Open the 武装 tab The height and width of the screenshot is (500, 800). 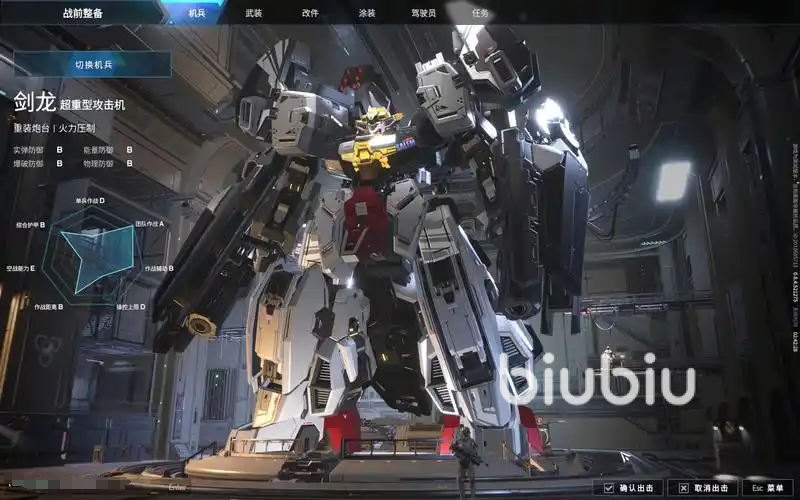click(254, 13)
